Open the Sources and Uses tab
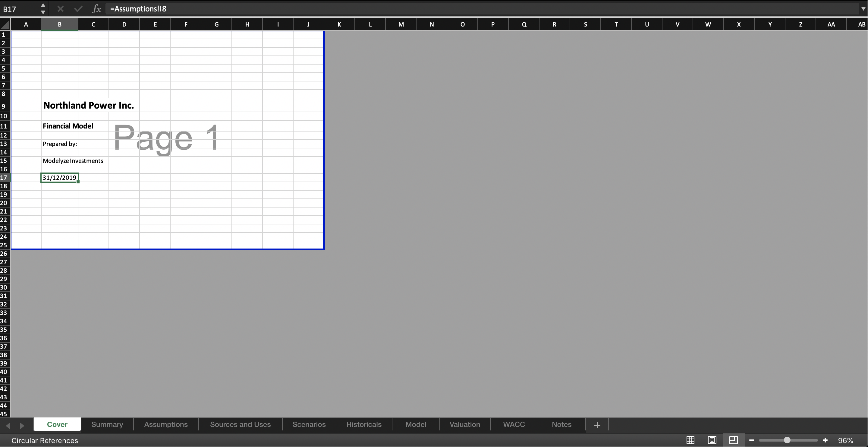Screen dimensions: 868x447 (x=240, y=424)
